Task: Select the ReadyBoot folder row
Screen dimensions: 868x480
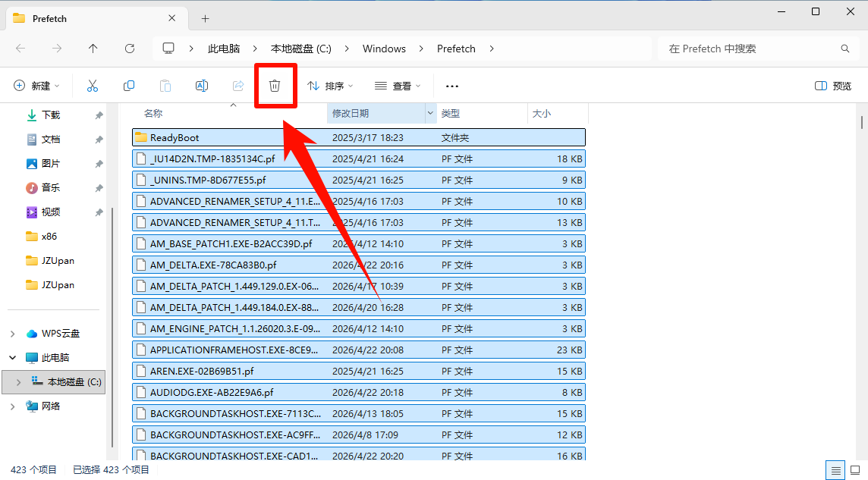Action: click(359, 138)
